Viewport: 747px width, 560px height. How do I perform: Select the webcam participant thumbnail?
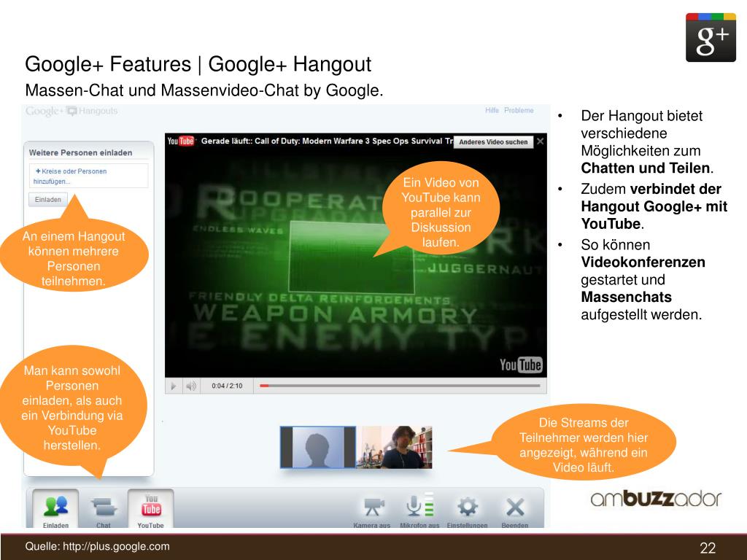tap(395, 447)
